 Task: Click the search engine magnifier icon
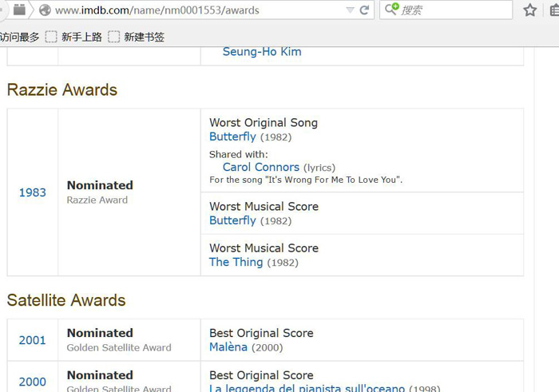tap(391, 9)
